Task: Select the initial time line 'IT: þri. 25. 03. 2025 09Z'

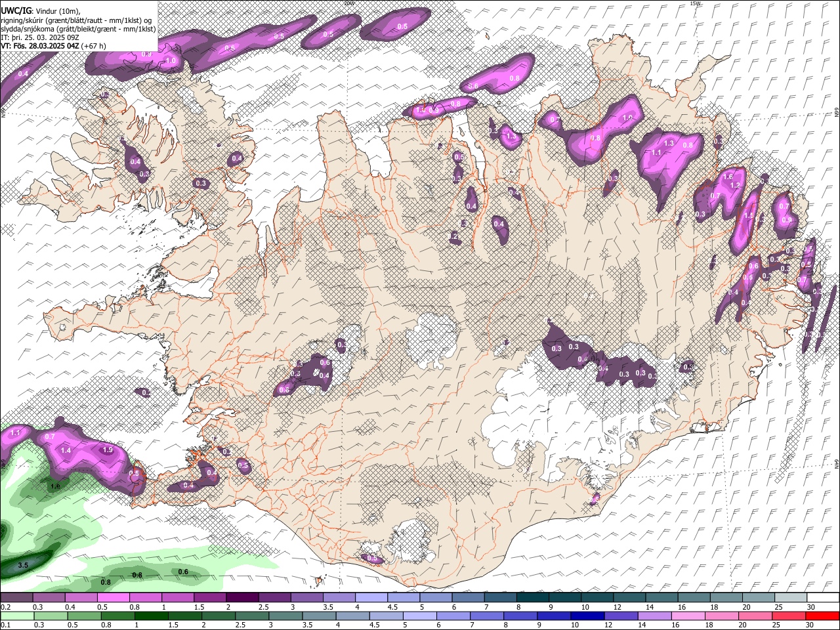Action: (40, 37)
